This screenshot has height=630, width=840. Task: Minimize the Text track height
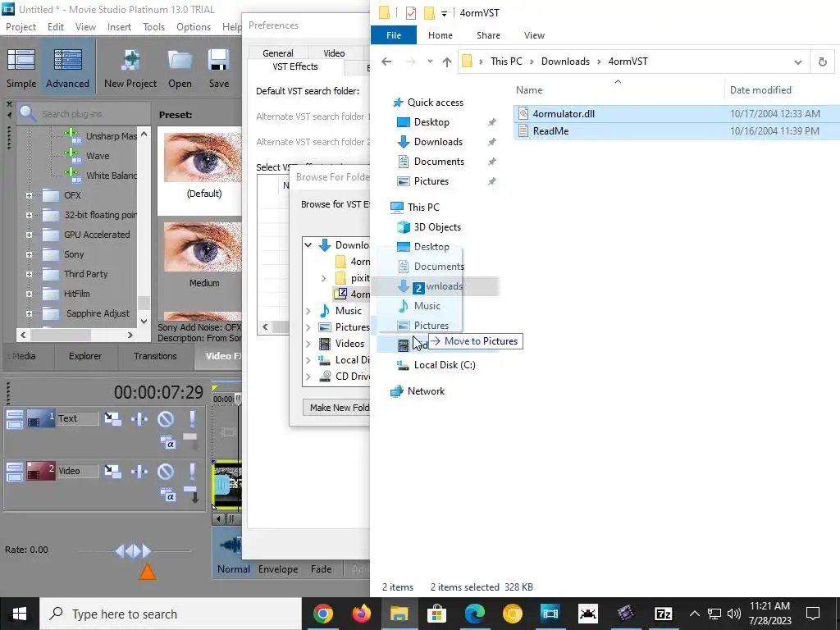[x=15, y=415]
